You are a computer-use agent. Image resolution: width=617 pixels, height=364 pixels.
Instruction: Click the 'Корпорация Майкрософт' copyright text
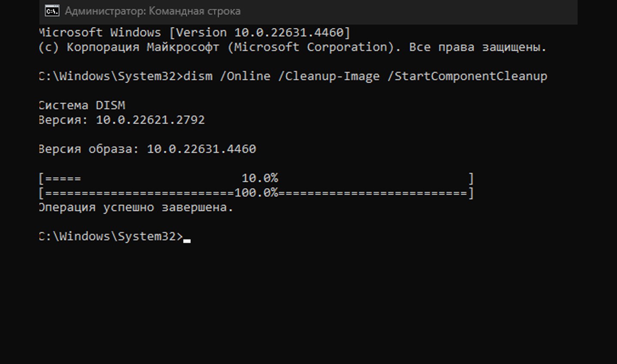click(x=143, y=47)
